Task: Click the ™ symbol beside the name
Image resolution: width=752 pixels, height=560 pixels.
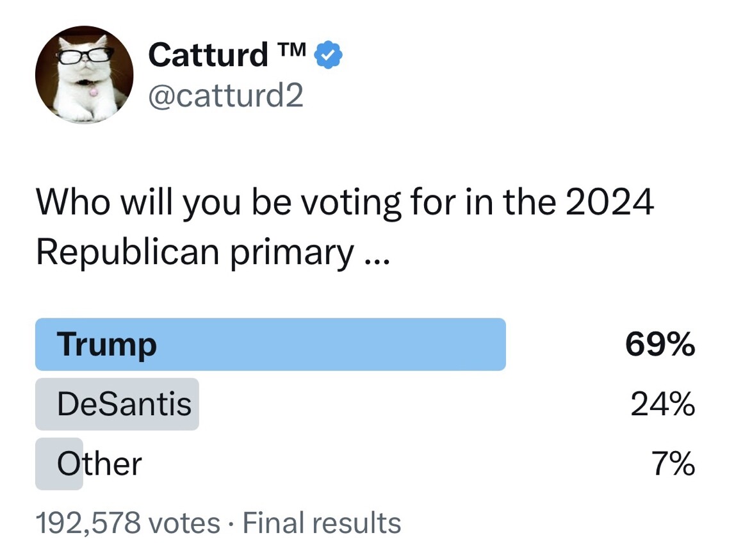Action: coord(291,49)
